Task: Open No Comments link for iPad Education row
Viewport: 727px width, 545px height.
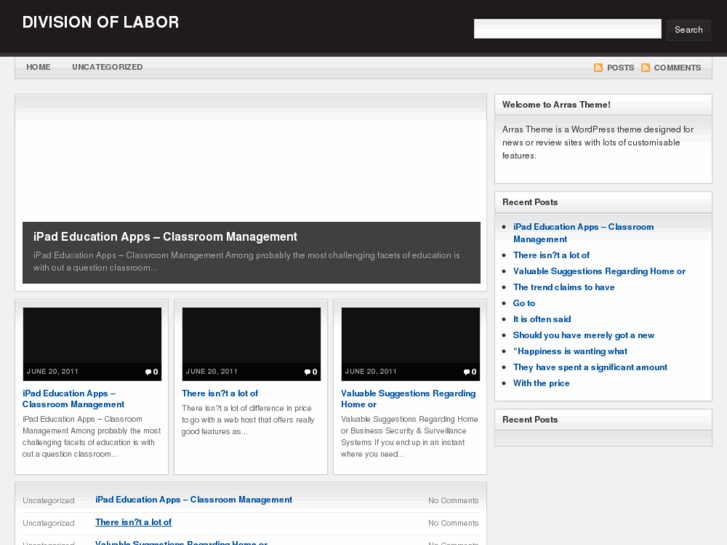Action: 453,500
